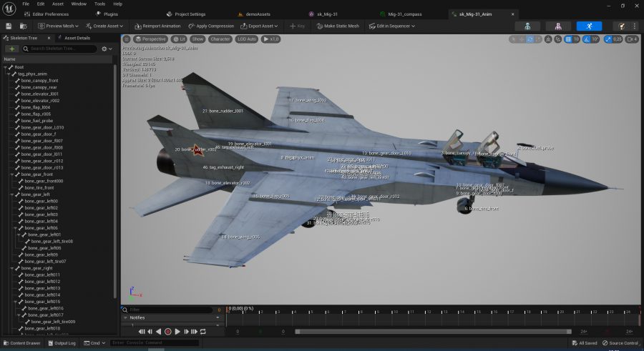Open the Content Drawer

(x=21, y=343)
